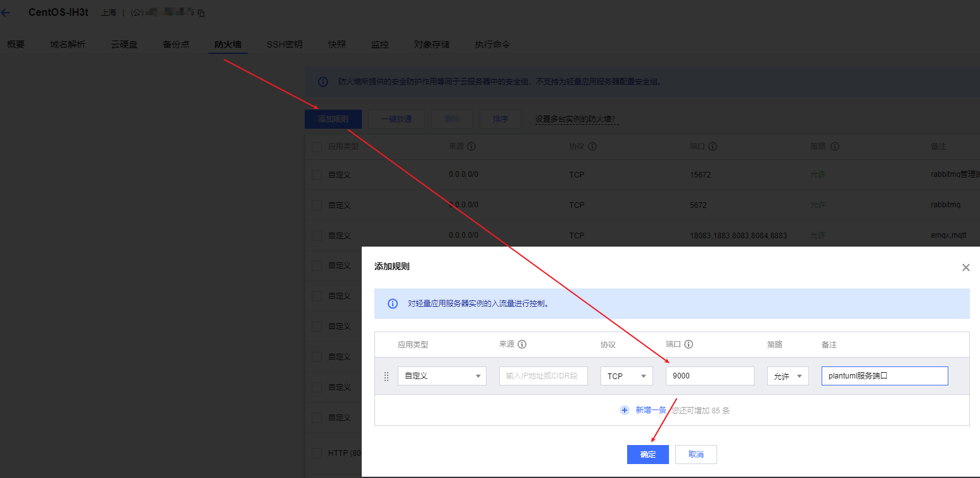
Task: Click the info icon next to 策略 table header
Action: point(835,146)
